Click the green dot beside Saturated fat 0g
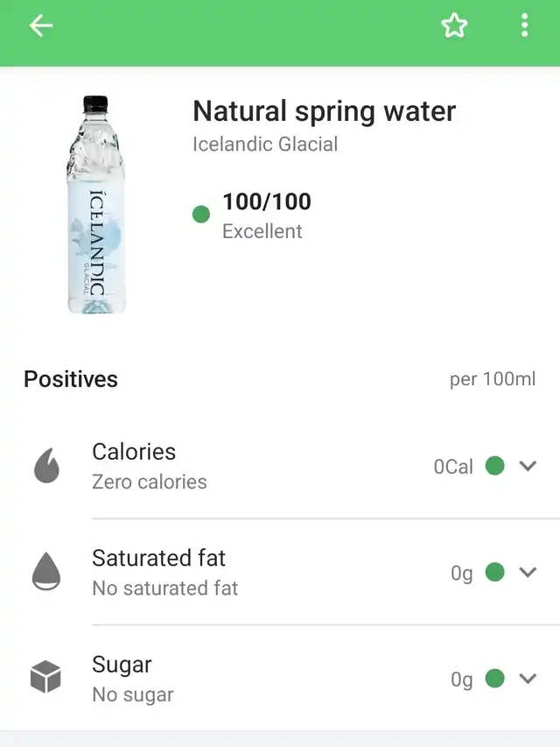This screenshot has height=747, width=560. pos(494,572)
